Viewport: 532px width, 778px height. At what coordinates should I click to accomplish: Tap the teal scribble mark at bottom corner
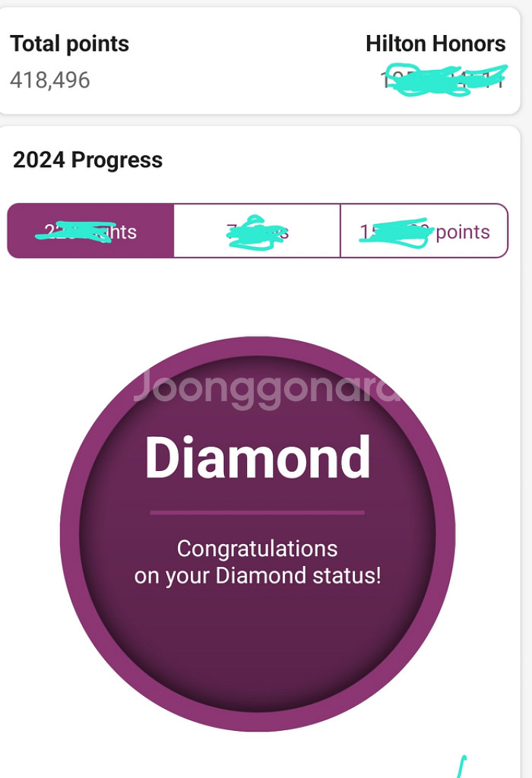(x=461, y=767)
